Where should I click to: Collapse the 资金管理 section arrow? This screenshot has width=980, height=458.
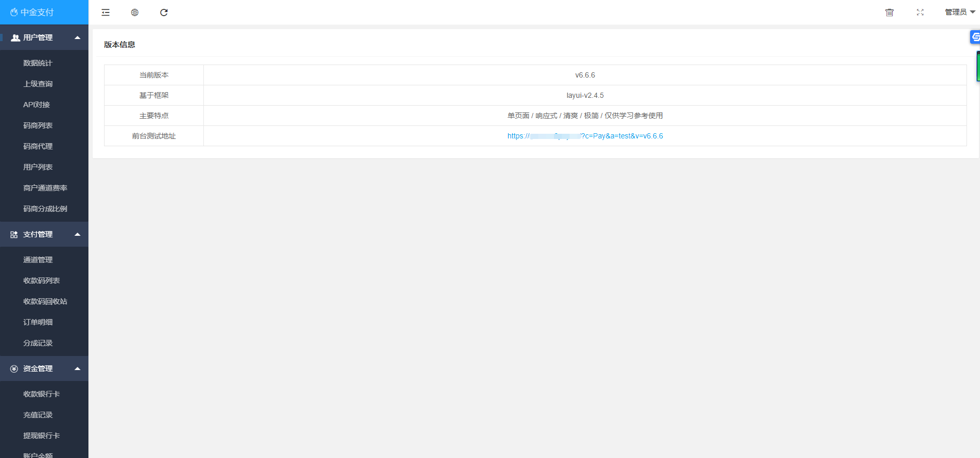78,368
